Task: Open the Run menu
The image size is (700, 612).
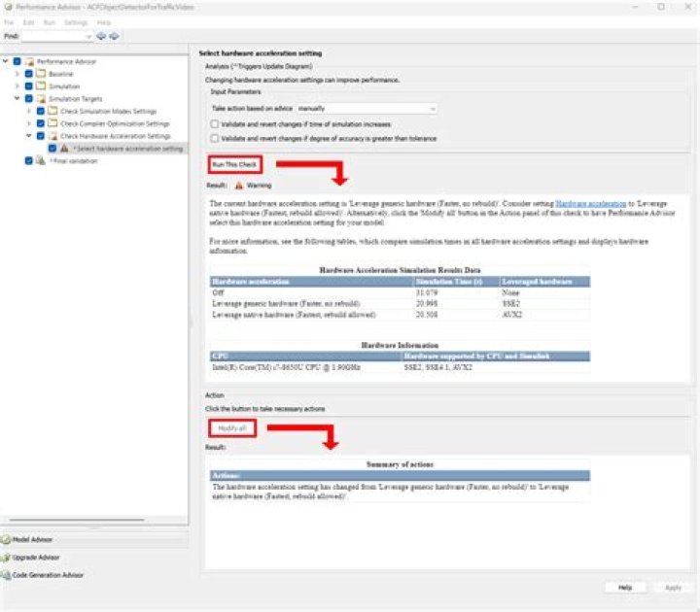Action: click(x=50, y=22)
